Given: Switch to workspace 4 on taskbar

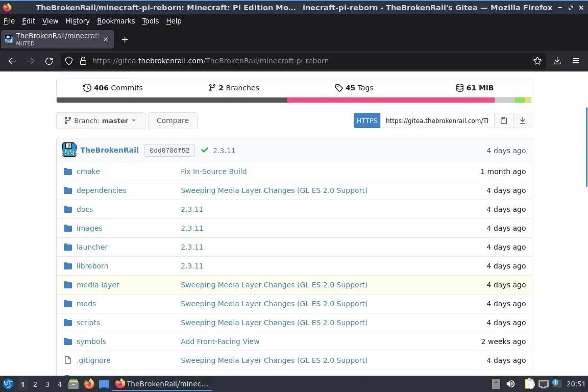Looking at the screenshot, I should 60,384.
